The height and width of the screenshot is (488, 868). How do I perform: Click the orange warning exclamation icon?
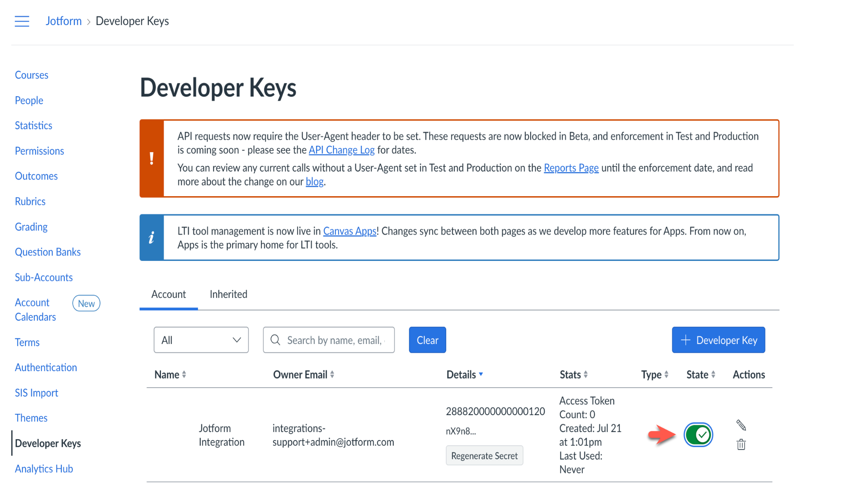pyautogui.click(x=152, y=158)
